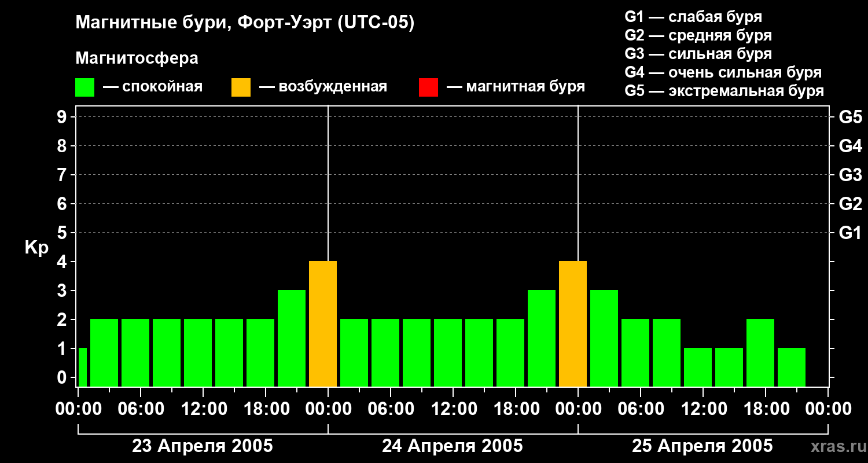868x463 pixels.
Task: Click the G5 label on the right axis
Action: (x=850, y=117)
